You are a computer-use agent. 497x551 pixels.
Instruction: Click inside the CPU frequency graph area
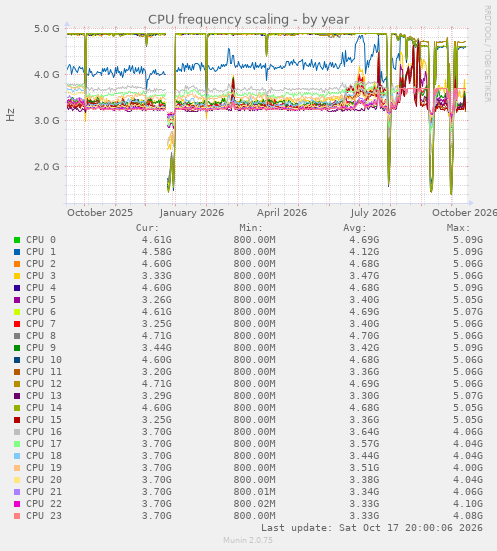267,115
